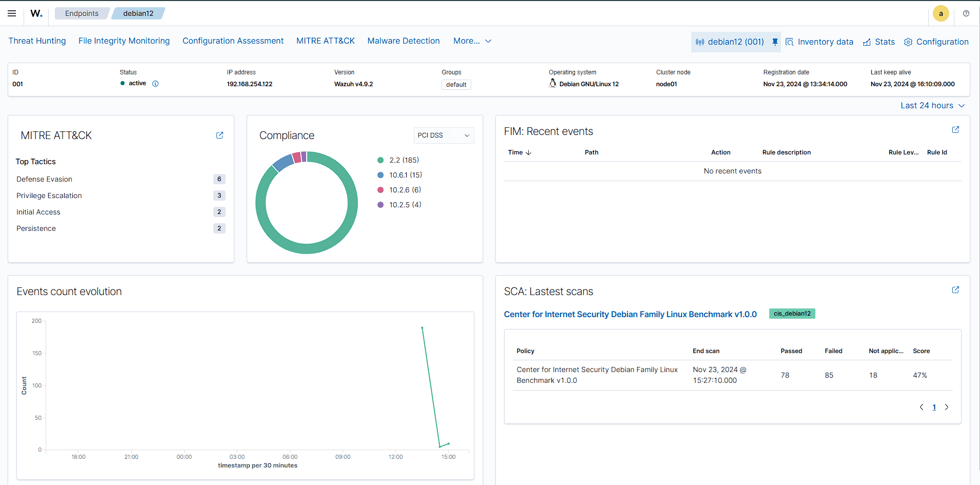Toggle 2.2 series in compliance legend

(x=404, y=160)
